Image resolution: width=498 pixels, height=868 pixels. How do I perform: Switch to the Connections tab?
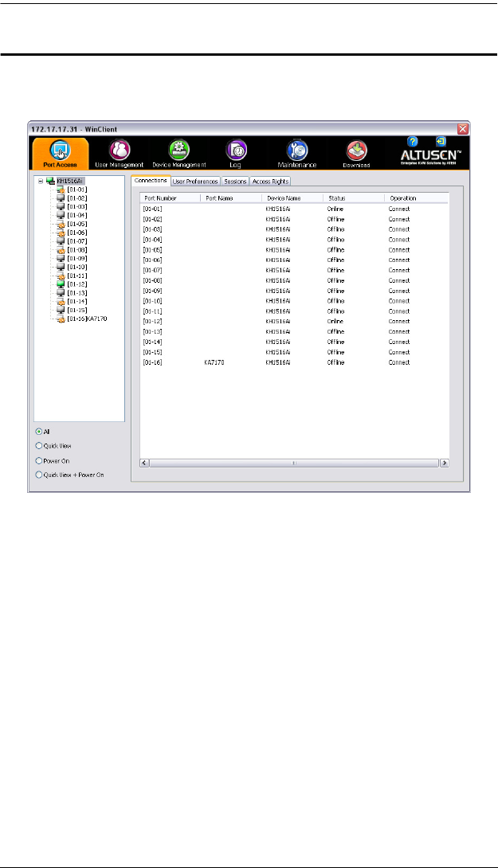pos(151,181)
